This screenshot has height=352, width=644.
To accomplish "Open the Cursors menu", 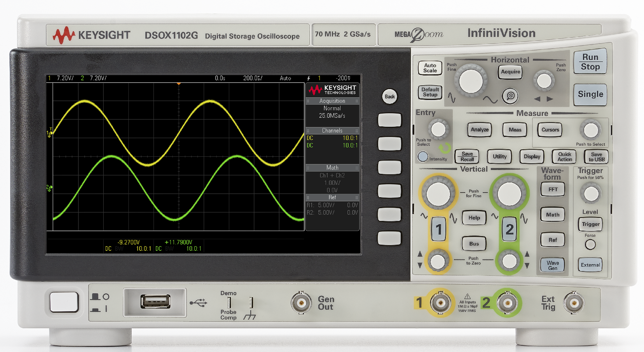I will [550, 130].
